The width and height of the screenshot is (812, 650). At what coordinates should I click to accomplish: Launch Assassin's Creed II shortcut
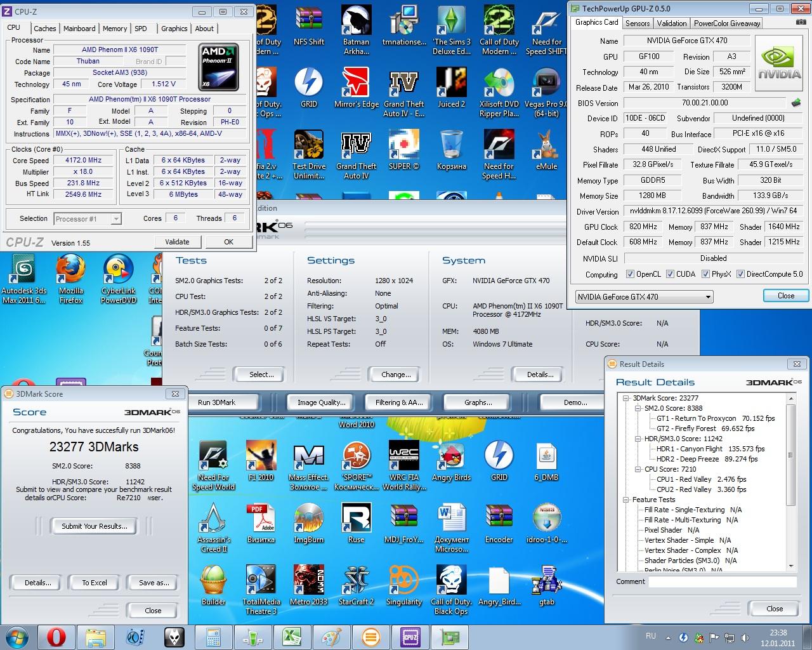pos(214,527)
